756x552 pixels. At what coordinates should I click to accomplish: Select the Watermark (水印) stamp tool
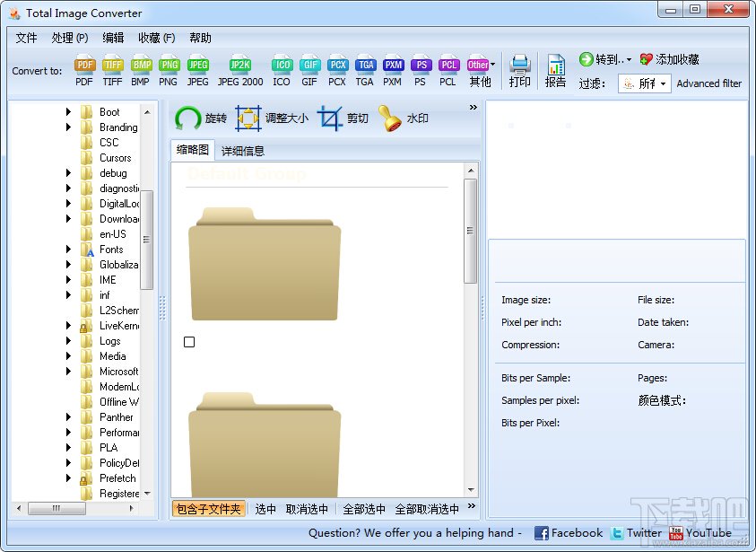pos(403,118)
